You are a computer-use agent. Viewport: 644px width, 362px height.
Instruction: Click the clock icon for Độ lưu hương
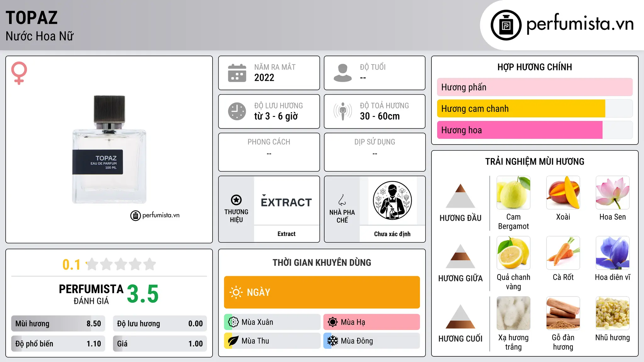tap(237, 111)
